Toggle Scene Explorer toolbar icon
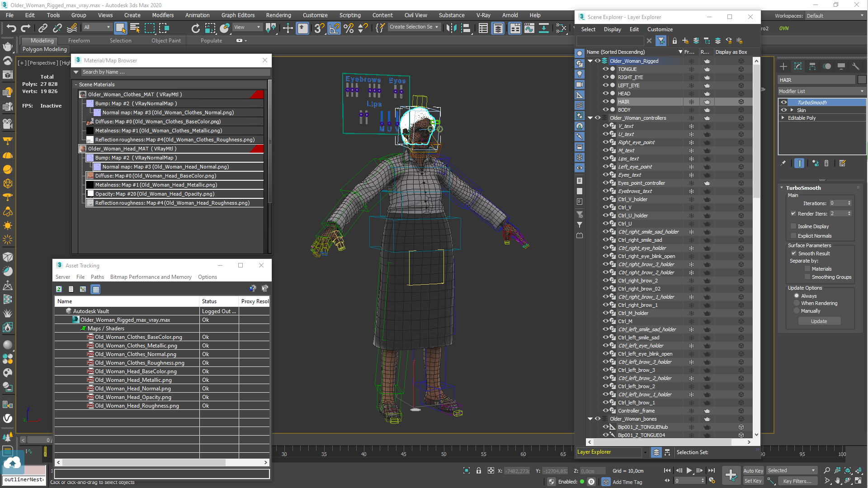The height and width of the screenshot is (488, 868). pos(483,28)
